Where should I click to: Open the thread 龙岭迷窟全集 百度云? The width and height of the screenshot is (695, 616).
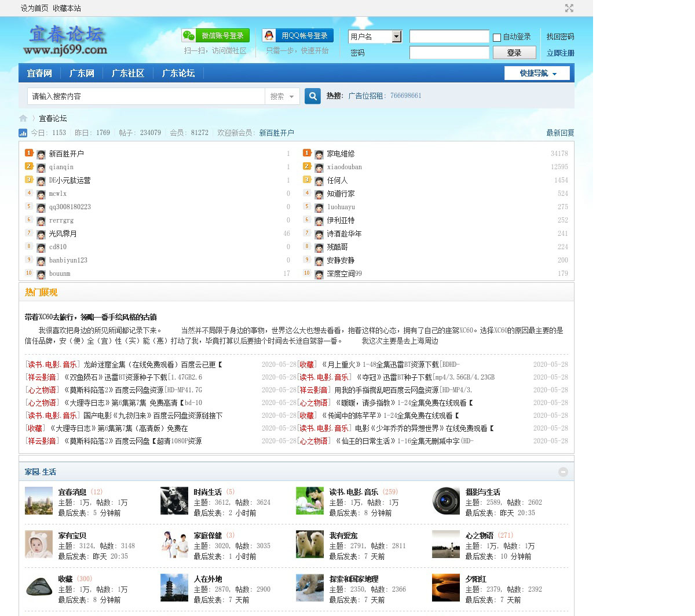pyautogui.click(x=153, y=365)
